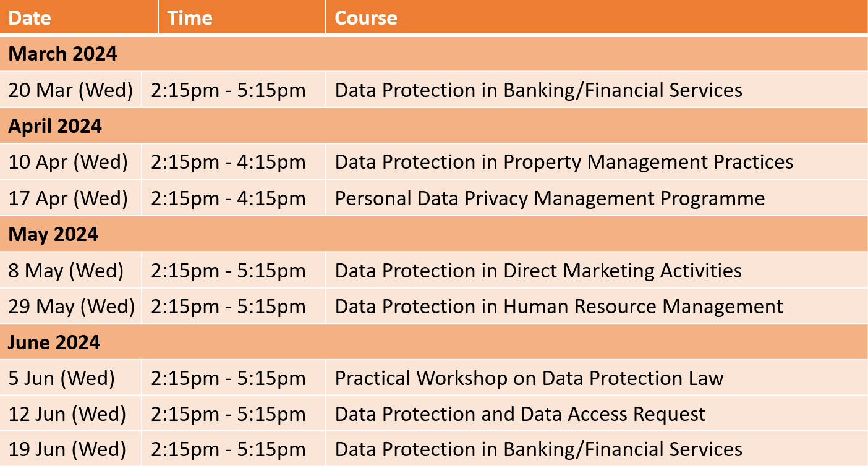The width and height of the screenshot is (868, 466).
Task: Click the 10 Apr (Wed) date cell
Action: point(70,162)
